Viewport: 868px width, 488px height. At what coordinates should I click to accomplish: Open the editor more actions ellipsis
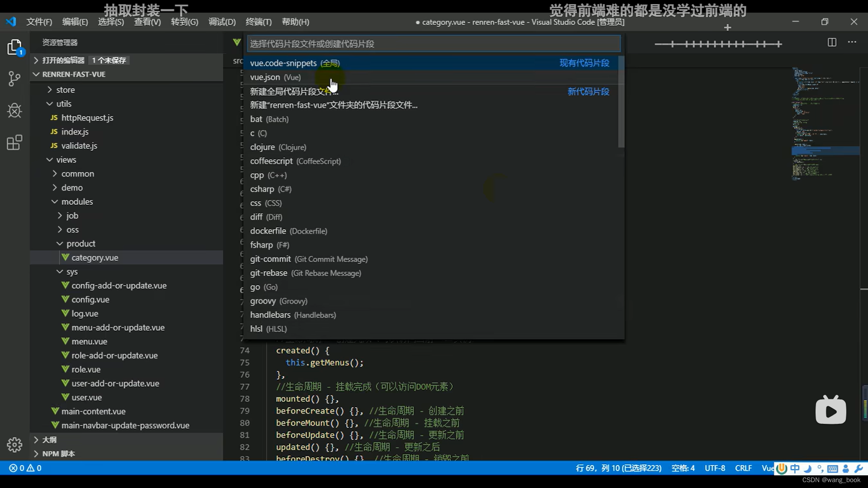tap(852, 42)
